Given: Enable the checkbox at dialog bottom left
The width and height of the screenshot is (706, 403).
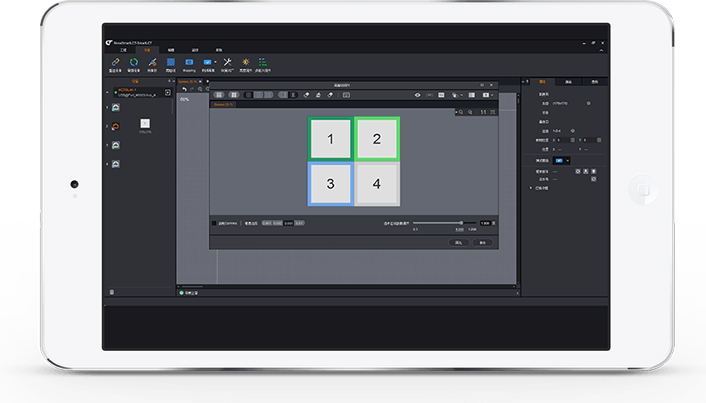Looking at the screenshot, I should (214, 223).
